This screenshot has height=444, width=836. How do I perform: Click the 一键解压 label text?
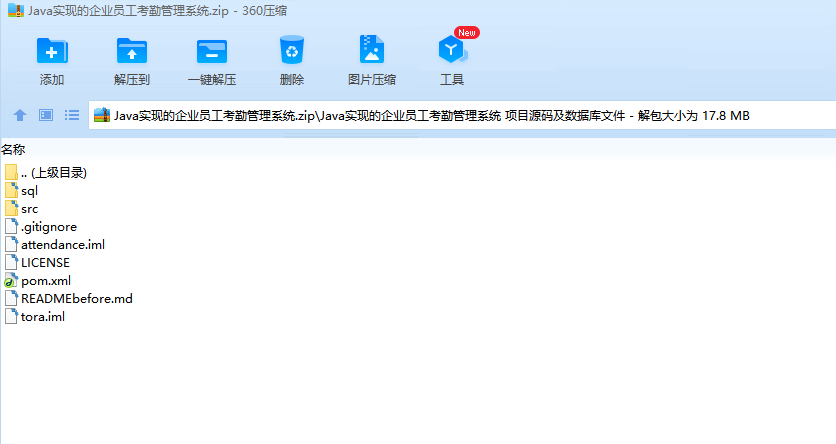[x=212, y=80]
